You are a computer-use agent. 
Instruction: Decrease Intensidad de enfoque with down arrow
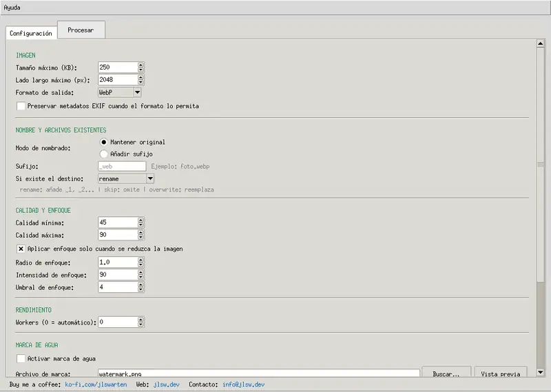click(141, 278)
